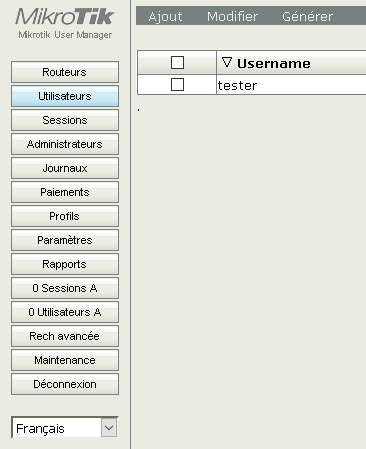Image resolution: width=366 pixels, height=449 pixels.
Task: Tick the select-all checkbox in table header
Action: (177, 62)
